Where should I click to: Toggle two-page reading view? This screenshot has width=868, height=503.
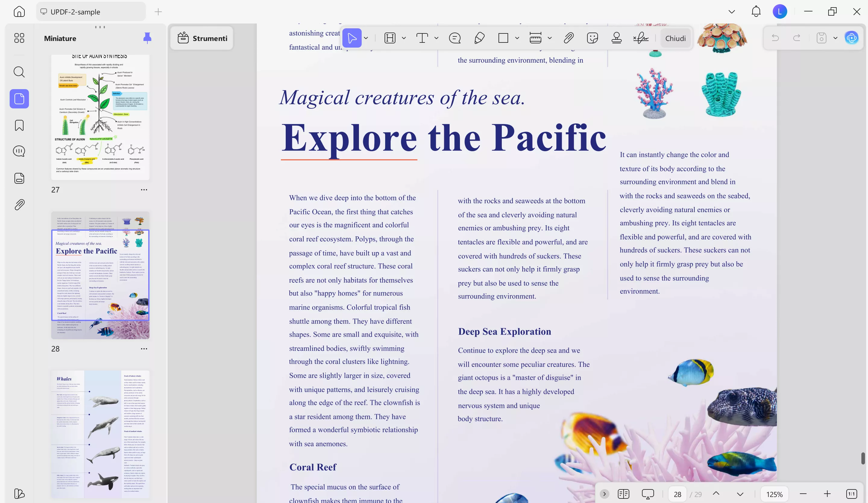624,494
